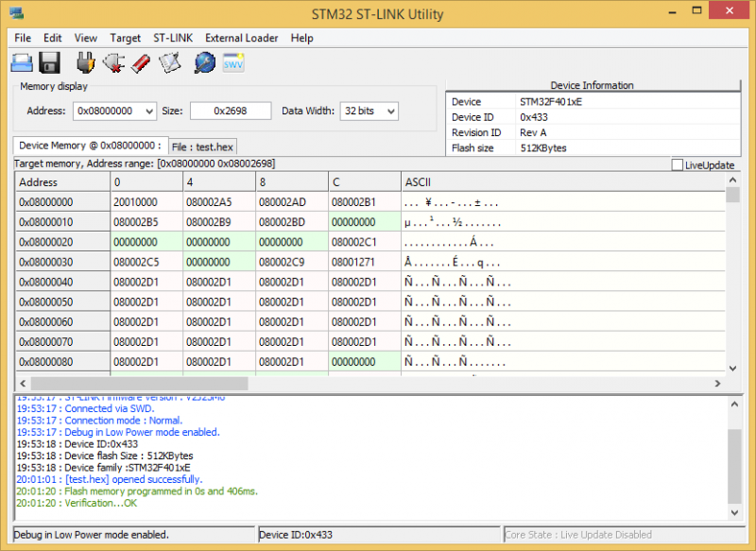
Task: Click the log panel scrollbar down arrow
Action: tap(734, 512)
